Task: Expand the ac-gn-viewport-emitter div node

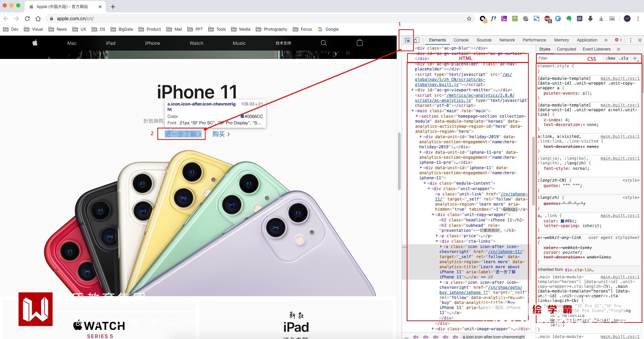Action: coord(413,90)
